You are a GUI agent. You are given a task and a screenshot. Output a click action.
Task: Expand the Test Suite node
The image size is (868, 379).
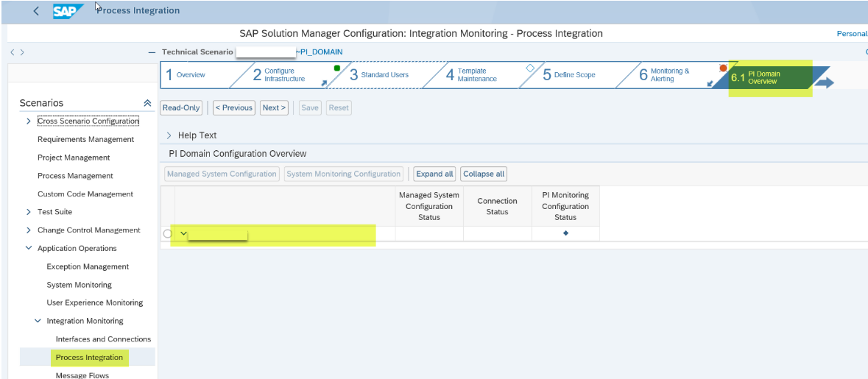[x=29, y=212]
